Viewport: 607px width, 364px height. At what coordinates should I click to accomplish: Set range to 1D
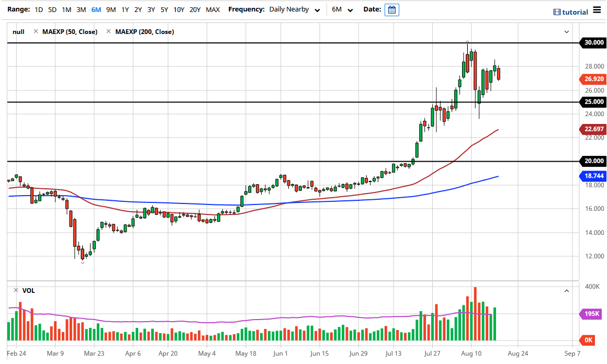(x=39, y=10)
